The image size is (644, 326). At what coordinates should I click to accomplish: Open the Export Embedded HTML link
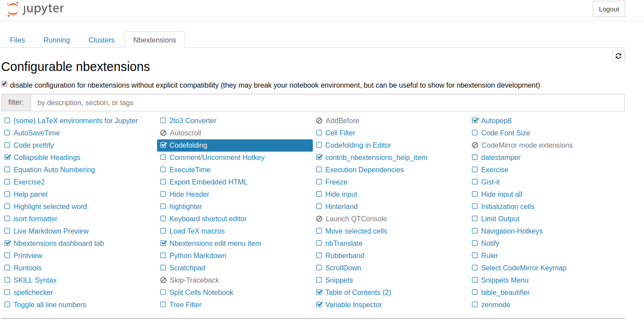pyautogui.click(x=208, y=182)
